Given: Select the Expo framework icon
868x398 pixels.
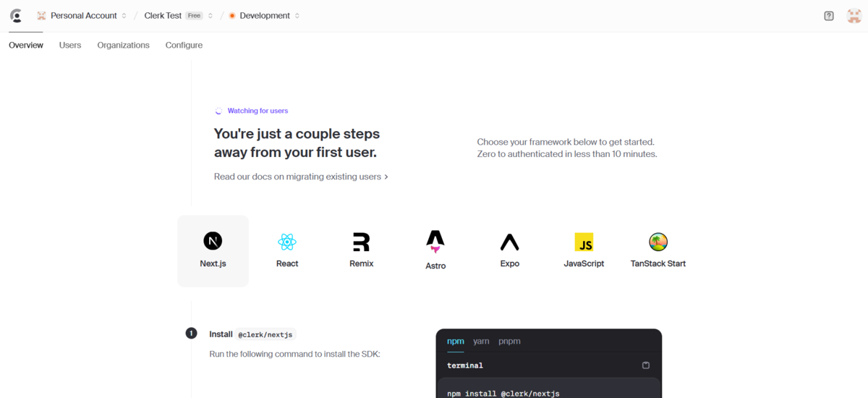Looking at the screenshot, I should click(x=509, y=242).
